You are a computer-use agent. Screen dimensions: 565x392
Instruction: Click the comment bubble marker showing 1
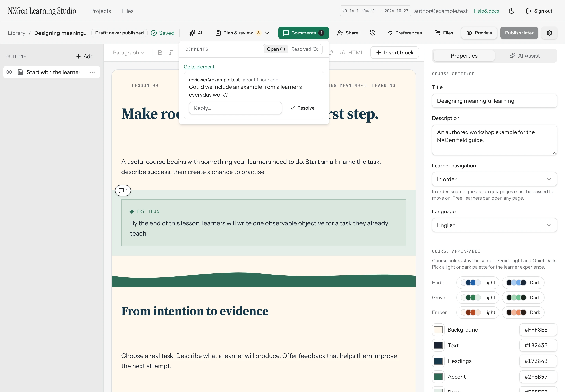[x=123, y=191]
